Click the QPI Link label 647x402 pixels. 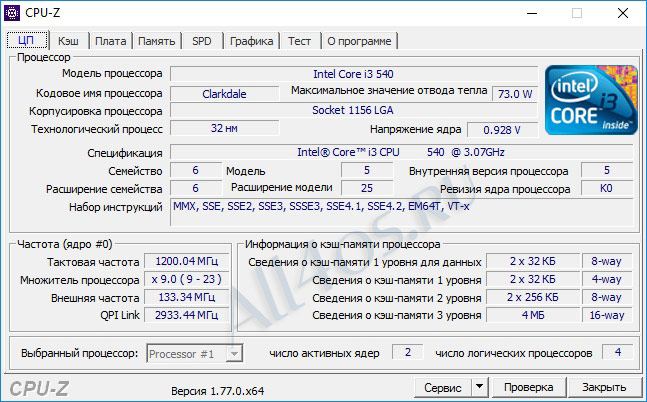(120, 315)
